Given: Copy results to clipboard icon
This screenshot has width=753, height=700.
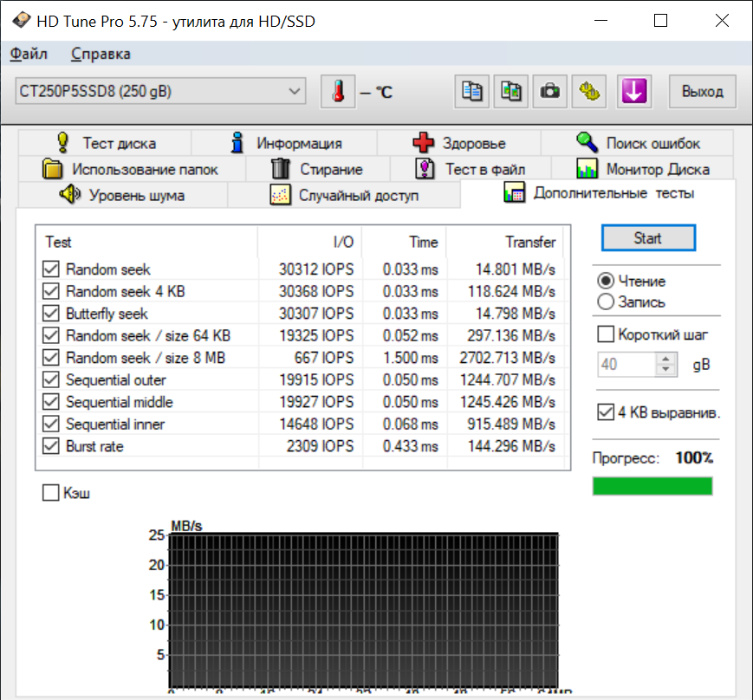Looking at the screenshot, I should coord(472,92).
